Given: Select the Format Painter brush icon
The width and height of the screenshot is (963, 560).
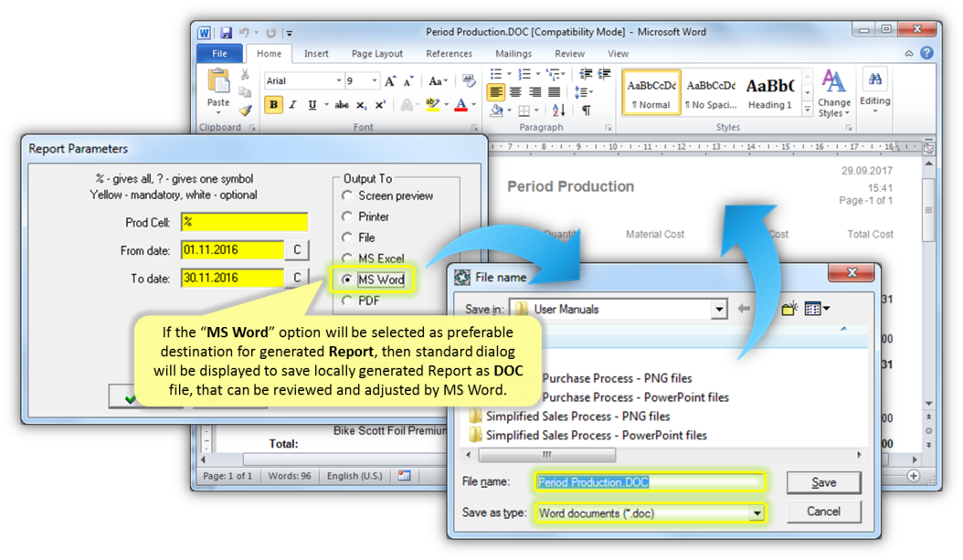Looking at the screenshot, I should [245, 111].
